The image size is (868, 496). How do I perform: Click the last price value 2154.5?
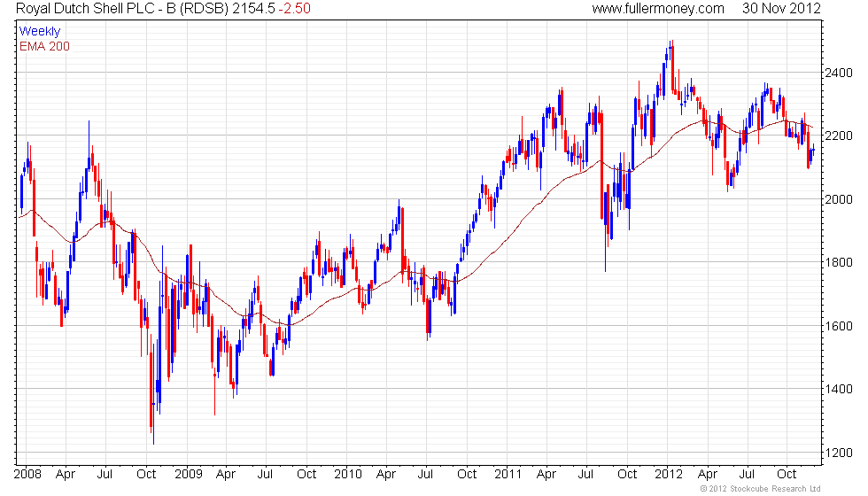(x=252, y=8)
